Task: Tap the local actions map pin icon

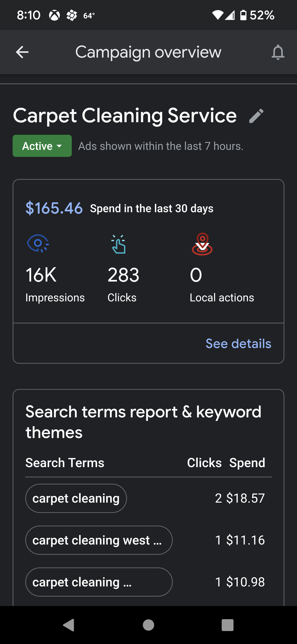Action: (x=202, y=244)
